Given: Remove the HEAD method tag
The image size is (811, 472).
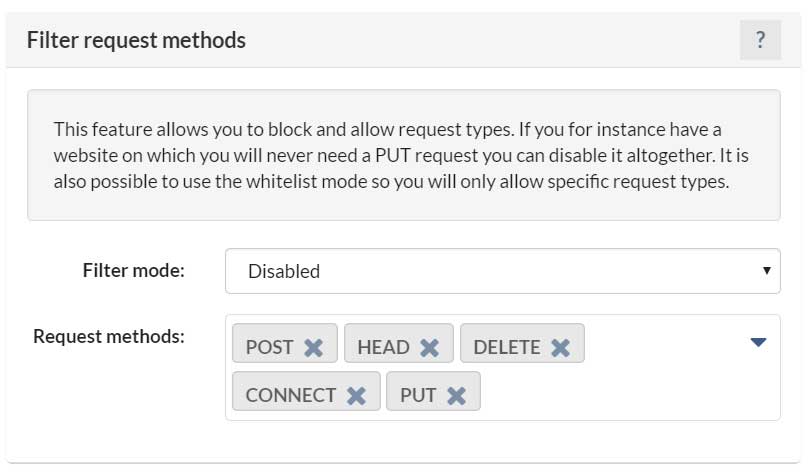Looking at the screenshot, I should [x=429, y=348].
